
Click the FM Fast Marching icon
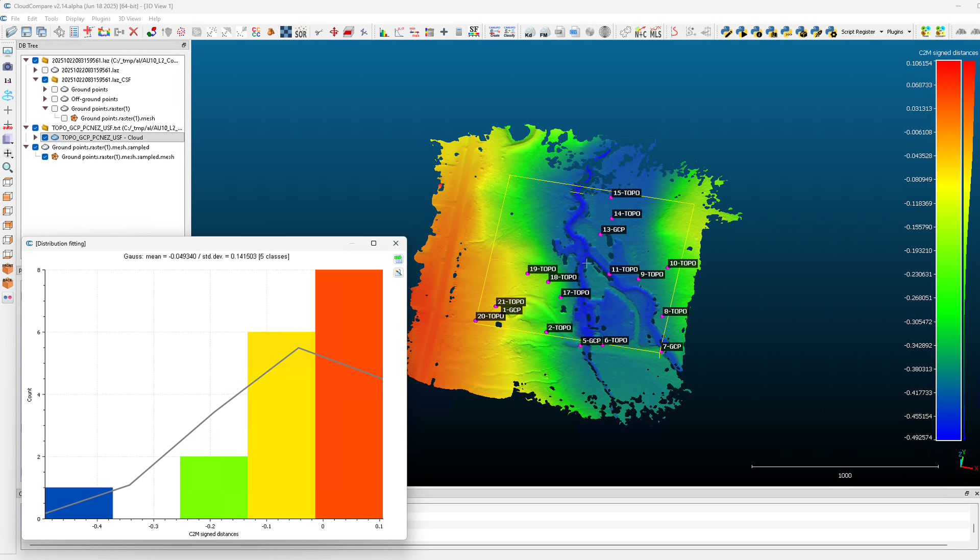[544, 32]
